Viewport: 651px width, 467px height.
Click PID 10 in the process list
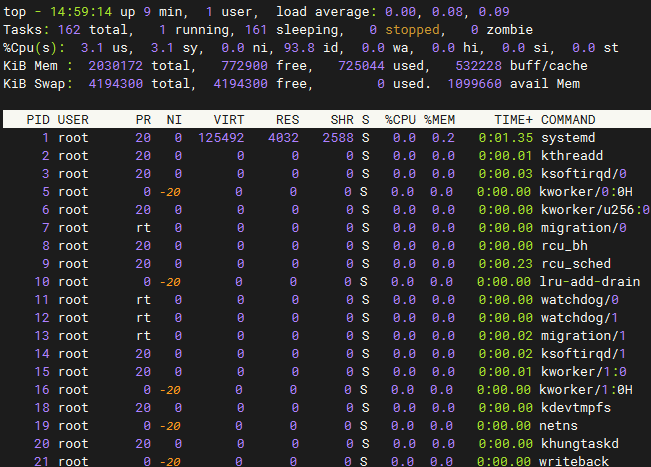coord(42,281)
